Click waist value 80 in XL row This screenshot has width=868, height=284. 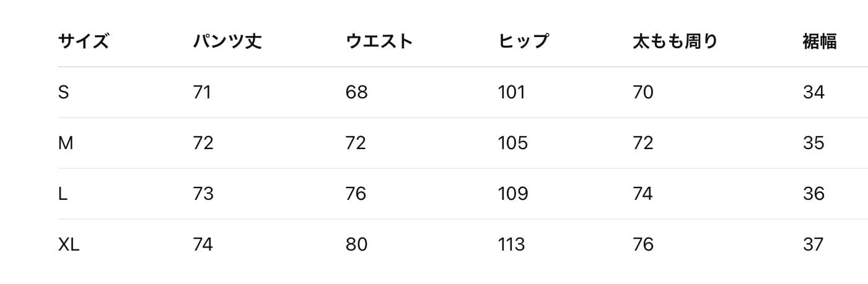pos(356,244)
